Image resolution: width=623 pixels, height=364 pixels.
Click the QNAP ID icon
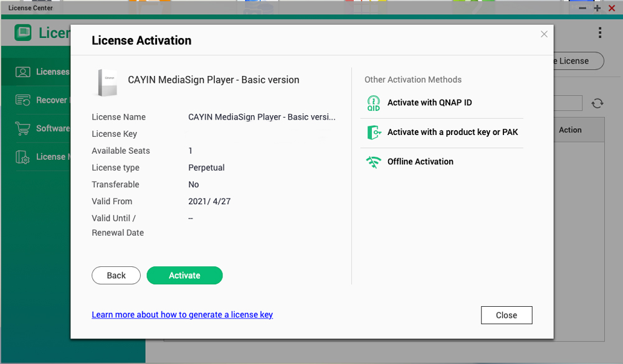click(373, 103)
